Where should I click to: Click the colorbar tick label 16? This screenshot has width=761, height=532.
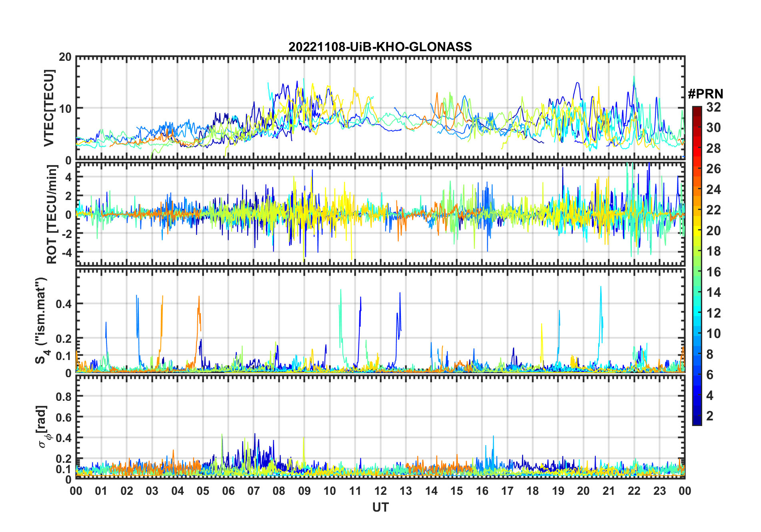click(713, 272)
